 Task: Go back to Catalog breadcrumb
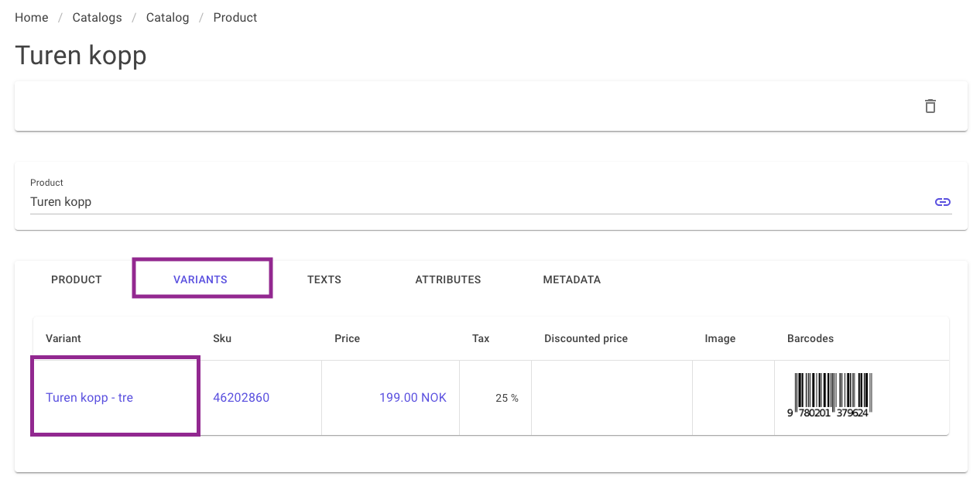click(168, 17)
